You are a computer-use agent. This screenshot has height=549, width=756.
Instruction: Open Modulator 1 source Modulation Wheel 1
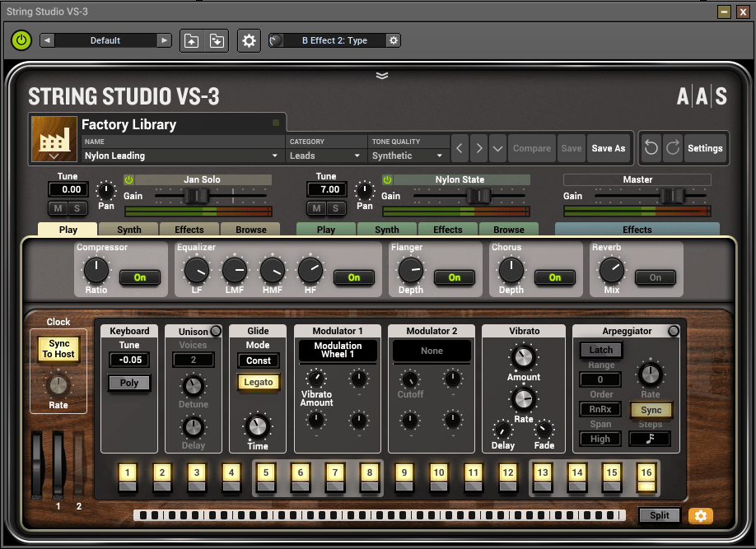pos(338,350)
